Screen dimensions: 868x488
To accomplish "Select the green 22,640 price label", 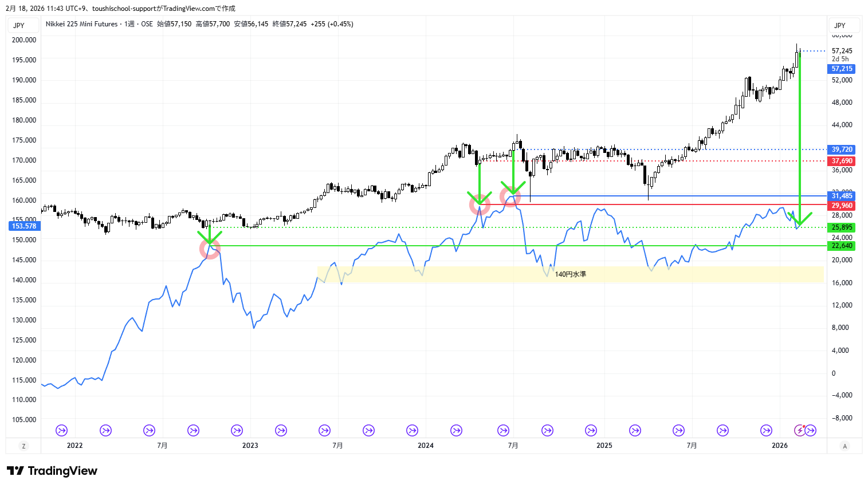I will click(x=842, y=246).
